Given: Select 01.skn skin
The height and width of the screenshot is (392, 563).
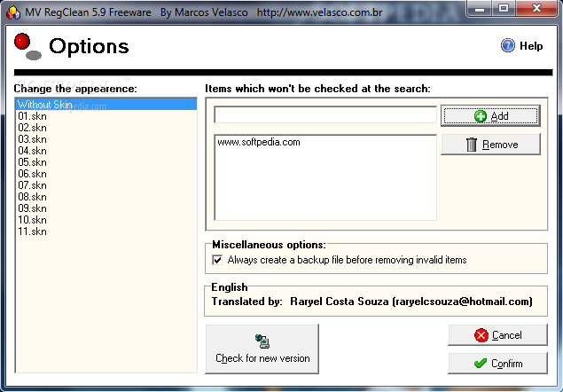Looking at the screenshot, I should pos(106,116).
